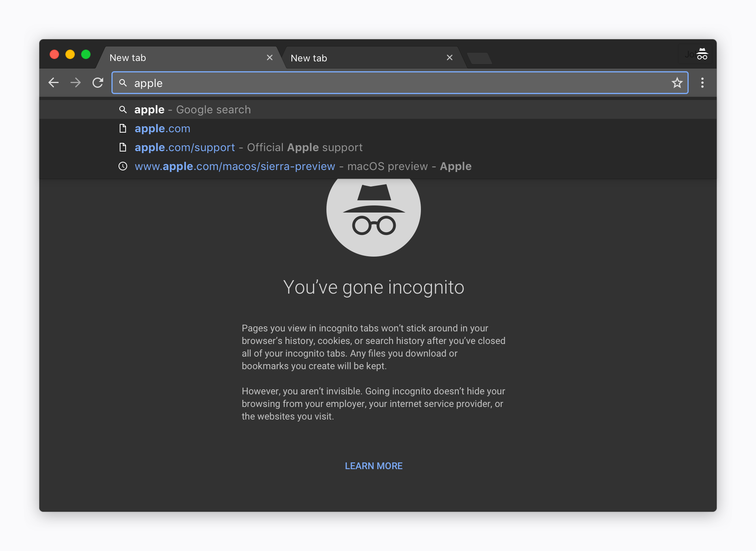Viewport: 756px width, 551px height.
Task: Close the second New tab
Action: click(x=449, y=57)
